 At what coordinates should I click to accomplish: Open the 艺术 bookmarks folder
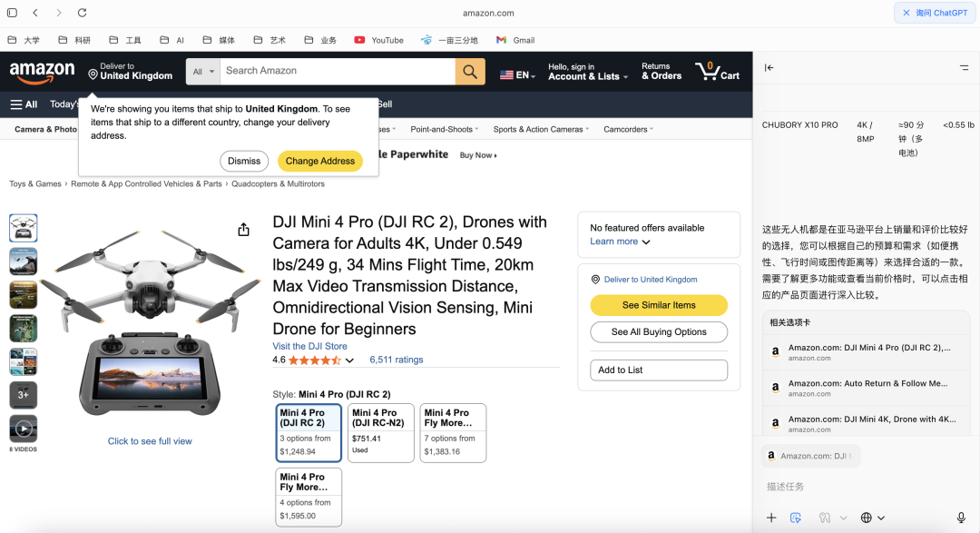(269, 40)
